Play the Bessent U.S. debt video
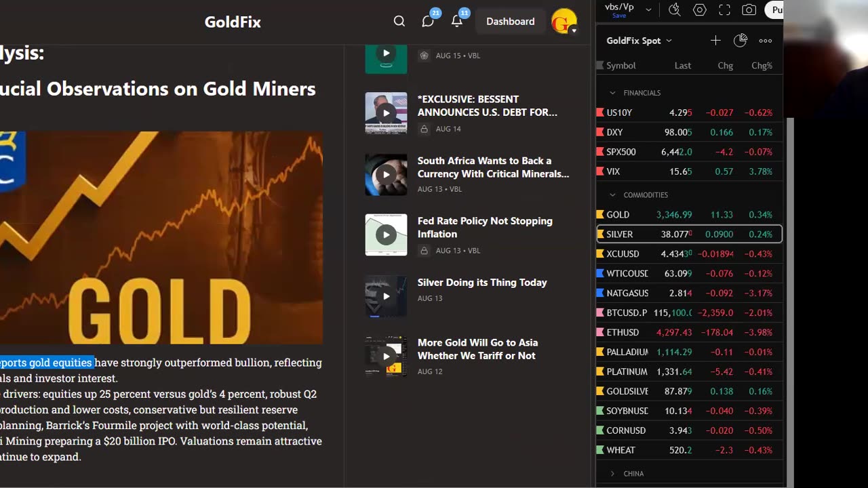 click(386, 113)
